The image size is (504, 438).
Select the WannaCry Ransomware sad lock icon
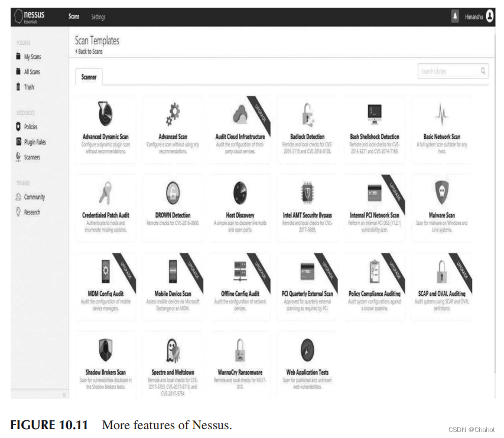(x=240, y=350)
